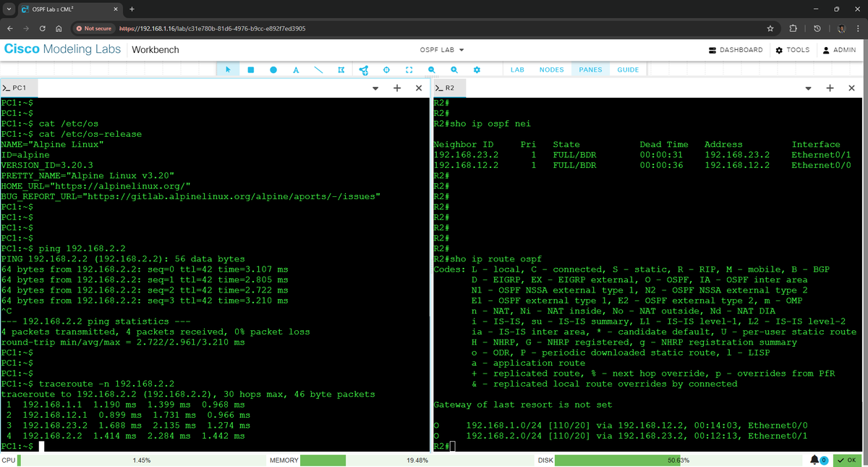Click the 192.168.2.0/24 OSPF route line
The width and height of the screenshot is (868, 467).
pyautogui.click(x=621, y=435)
